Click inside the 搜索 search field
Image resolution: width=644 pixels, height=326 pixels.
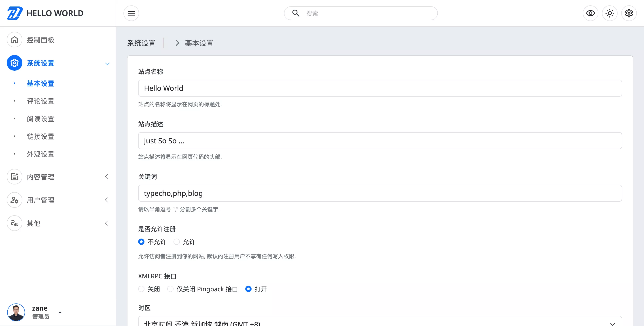pyautogui.click(x=360, y=13)
